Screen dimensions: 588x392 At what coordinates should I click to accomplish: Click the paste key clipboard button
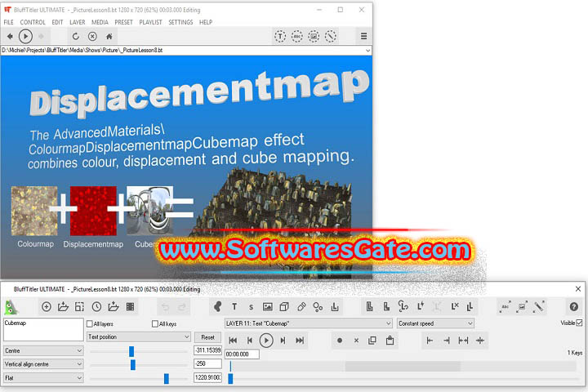pyautogui.click(x=390, y=341)
